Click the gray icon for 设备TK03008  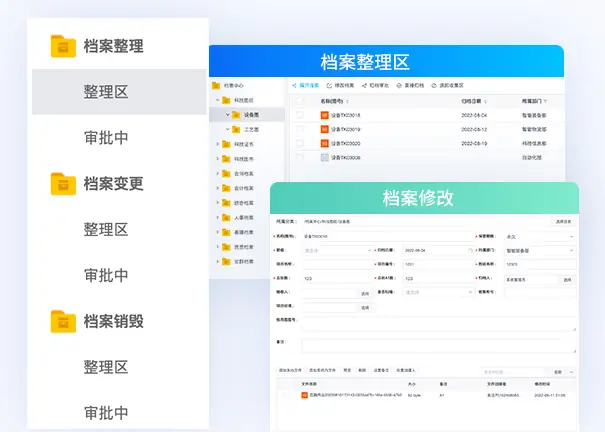(324, 158)
